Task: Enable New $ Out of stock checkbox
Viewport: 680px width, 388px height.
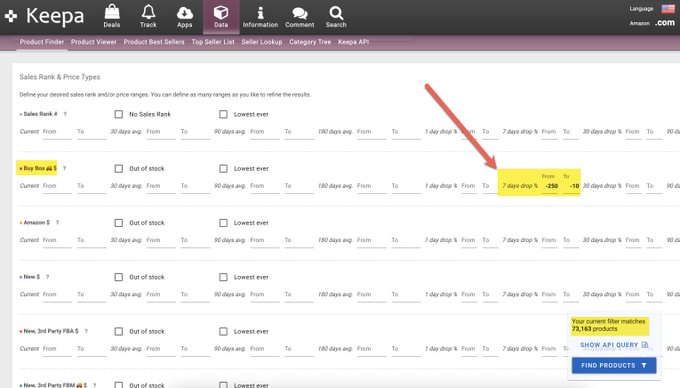Action: [118, 277]
